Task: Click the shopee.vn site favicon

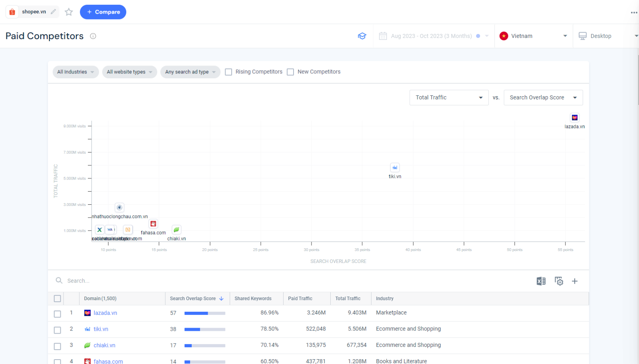Action: 12,12
